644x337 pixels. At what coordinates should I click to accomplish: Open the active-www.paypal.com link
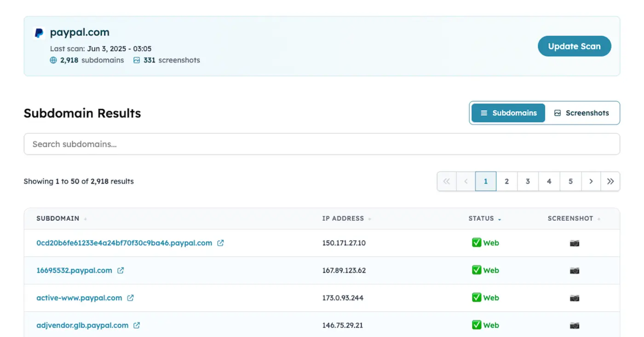(79, 297)
